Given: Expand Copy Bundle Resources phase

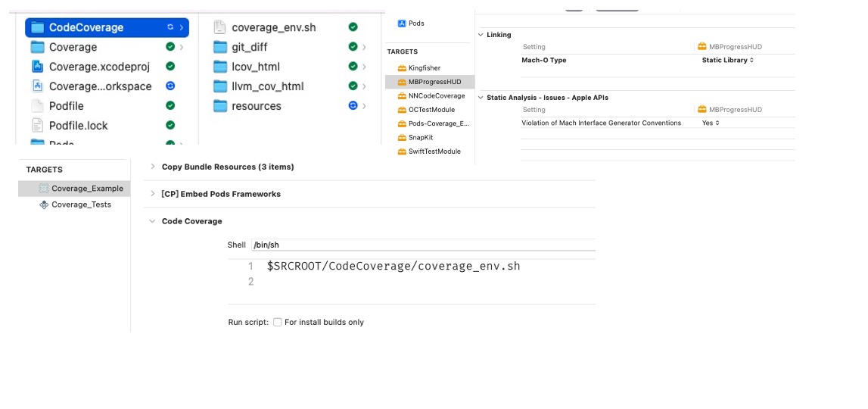Looking at the screenshot, I should [x=153, y=167].
